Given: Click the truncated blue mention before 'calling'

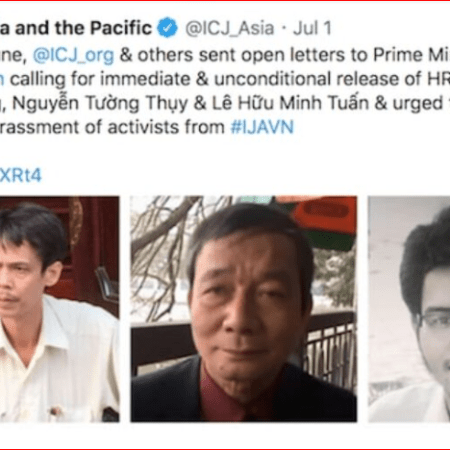Looking at the screenshot, I should 2,79.
